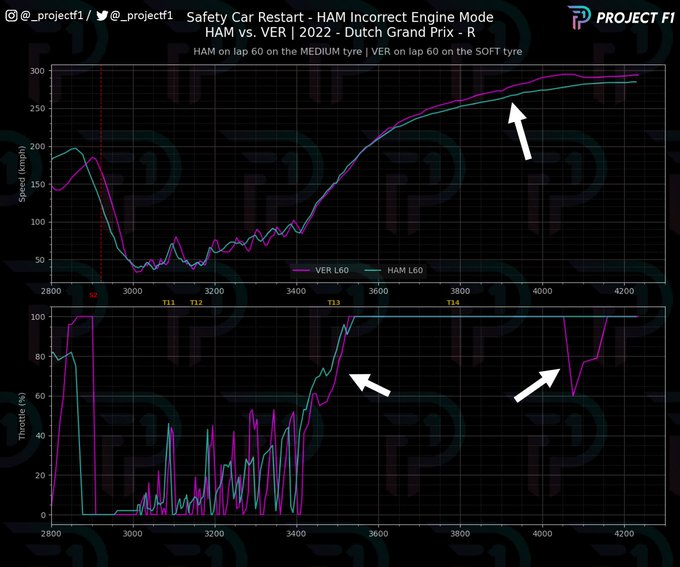Click the 100 tick on the throttle axis

tap(38, 317)
